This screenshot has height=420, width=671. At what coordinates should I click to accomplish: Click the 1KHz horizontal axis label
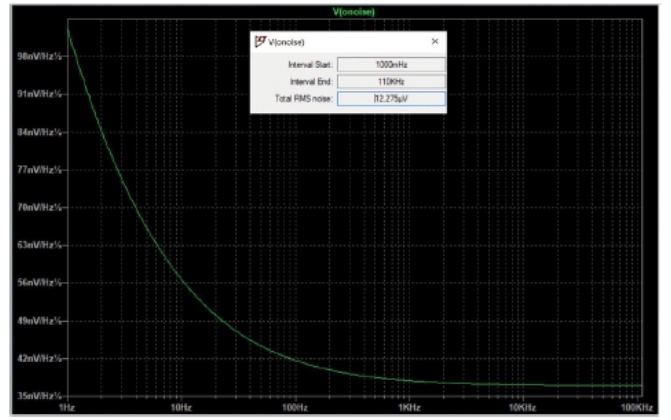coord(408,408)
